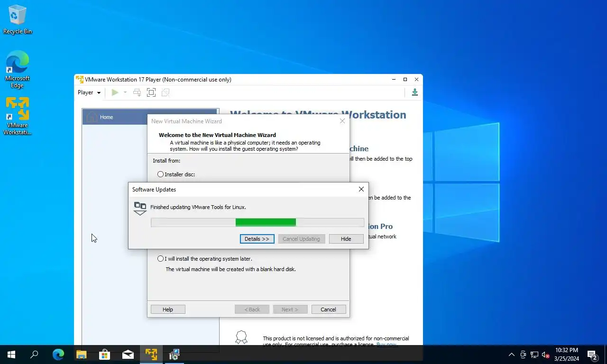This screenshot has height=364, width=607.
Task: Click the green download updates icon
Action: point(414,92)
